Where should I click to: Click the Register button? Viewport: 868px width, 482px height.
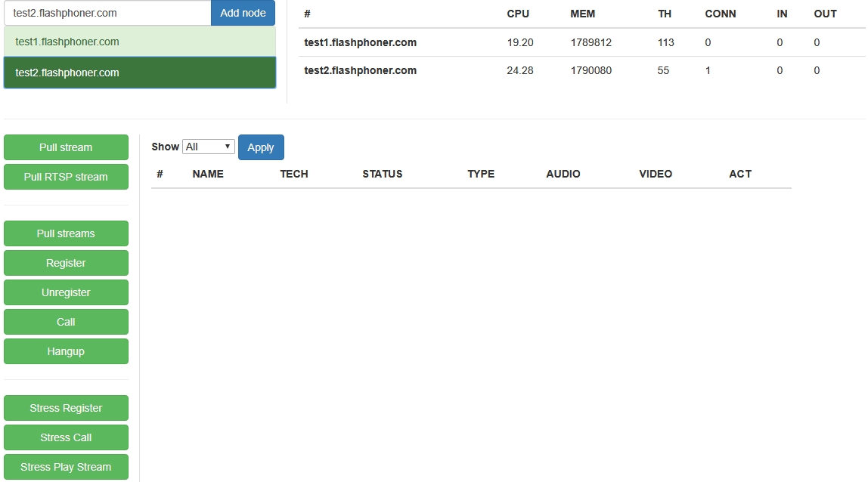point(66,263)
